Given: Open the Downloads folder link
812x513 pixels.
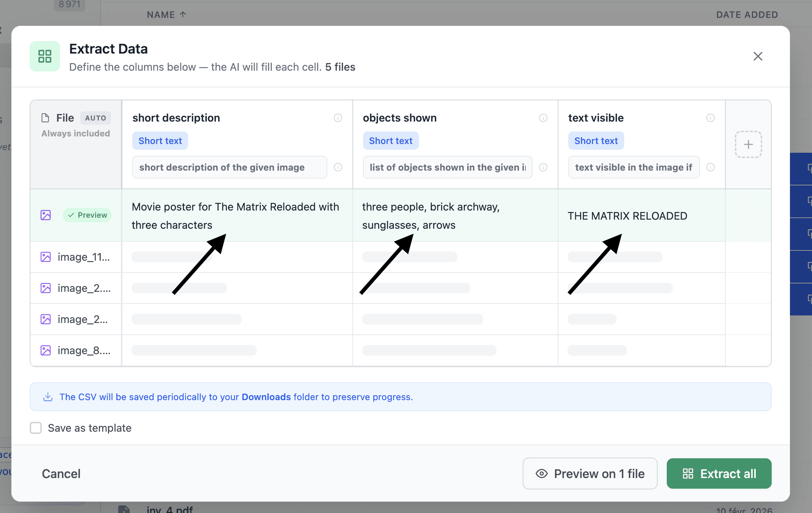Looking at the screenshot, I should click(x=266, y=397).
